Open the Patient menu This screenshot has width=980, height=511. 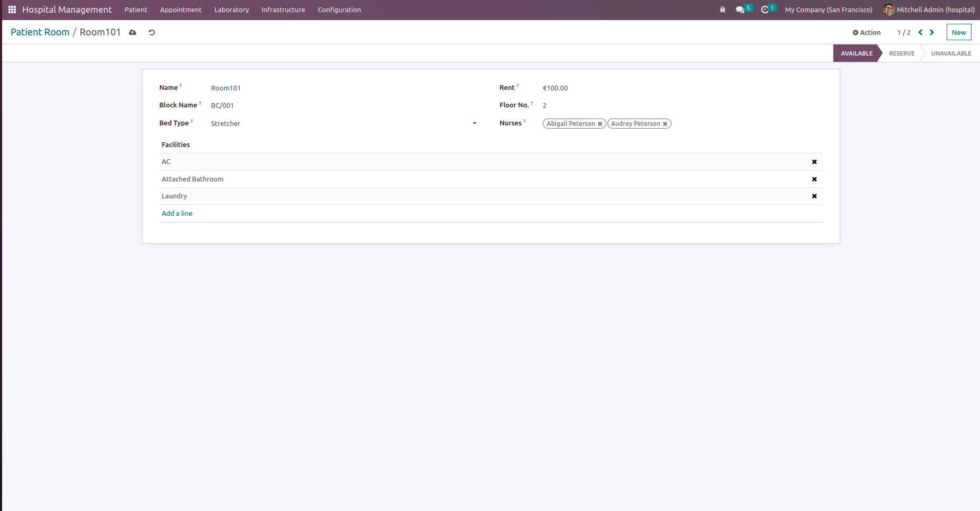pos(136,10)
